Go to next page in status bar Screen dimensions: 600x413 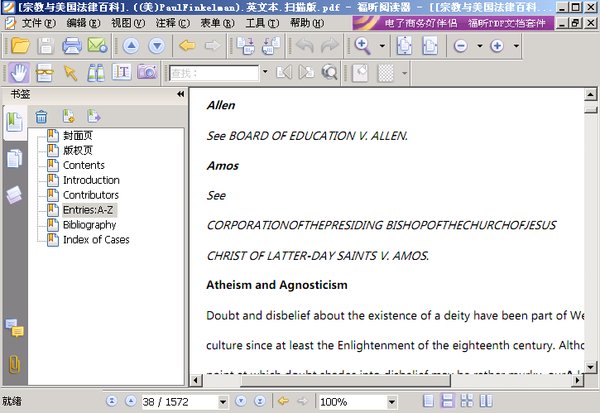pyautogui.click(x=241, y=401)
